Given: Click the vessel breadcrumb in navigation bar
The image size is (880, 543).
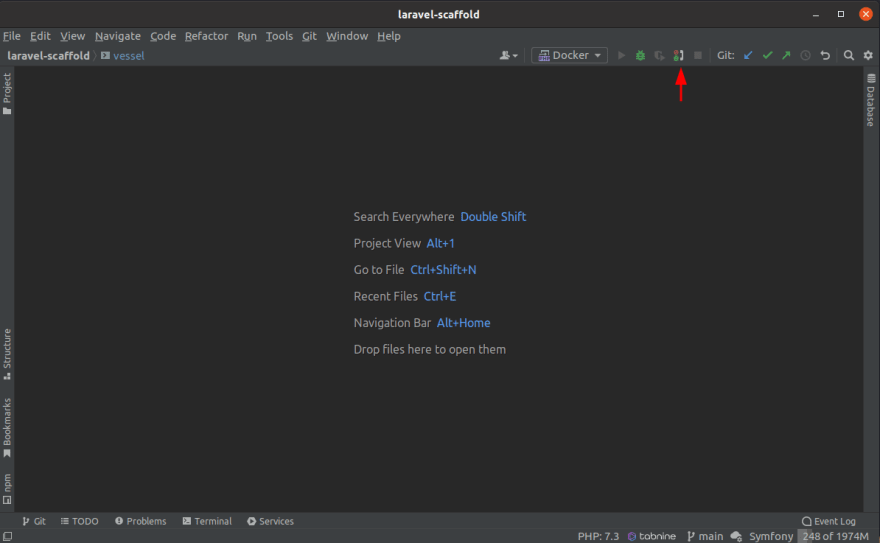Looking at the screenshot, I should click(128, 56).
